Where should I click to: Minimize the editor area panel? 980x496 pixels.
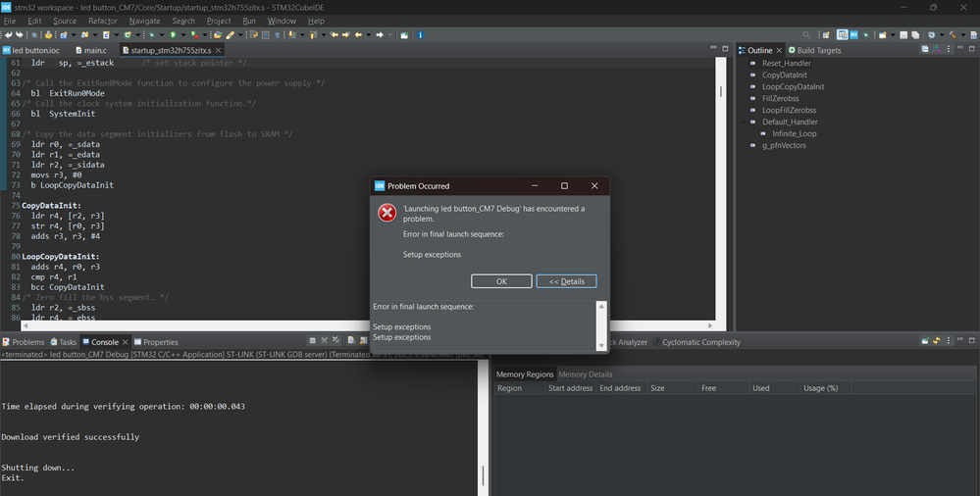pos(714,47)
